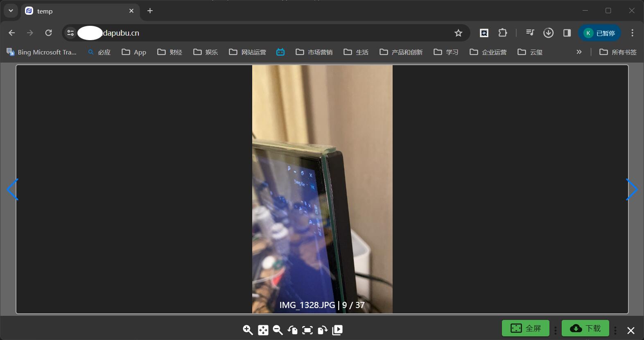644x340 pixels.
Task: Open the browser downloads icon
Action: point(549,33)
